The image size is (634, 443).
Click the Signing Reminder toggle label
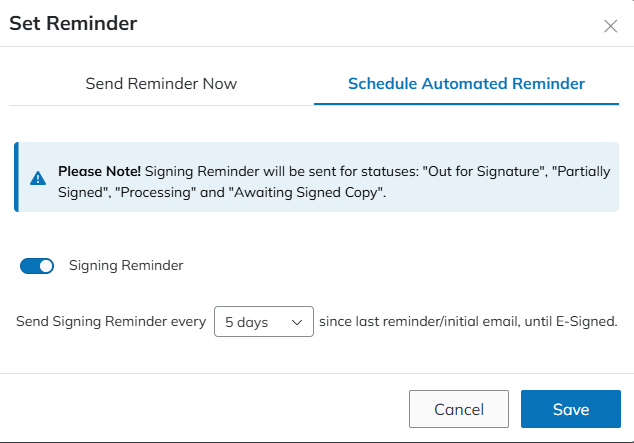point(126,266)
